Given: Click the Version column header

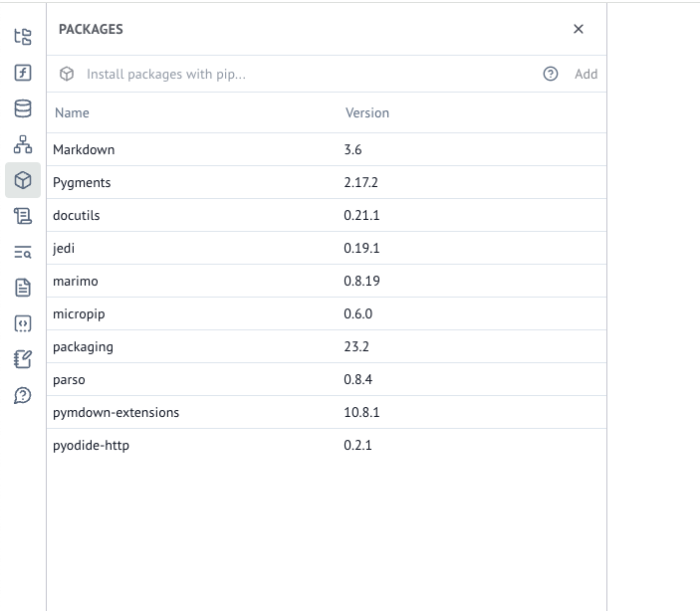Looking at the screenshot, I should [x=367, y=112].
